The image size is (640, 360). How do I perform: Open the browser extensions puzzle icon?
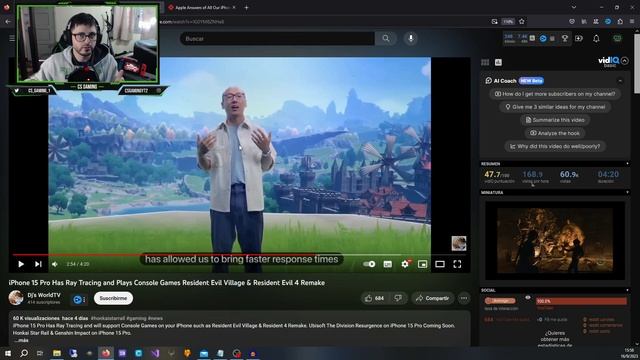620,22
